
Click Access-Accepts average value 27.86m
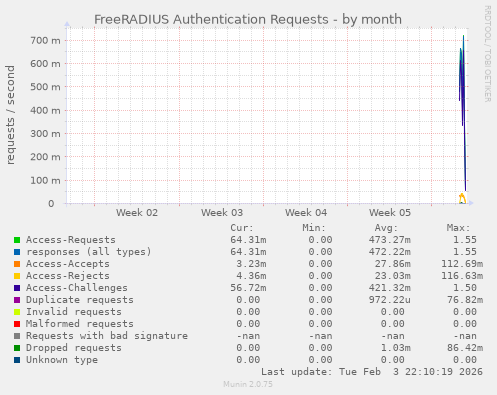393,264
